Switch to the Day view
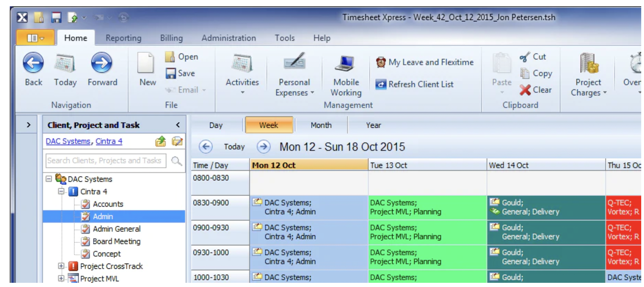This screenshot has width=644, height=287. [216, 125]
